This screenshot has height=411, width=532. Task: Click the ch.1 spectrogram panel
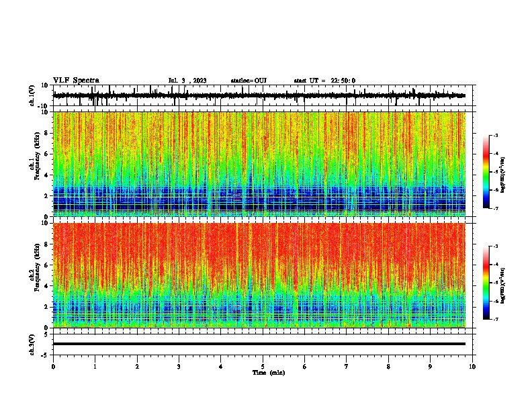coord(259,164)
